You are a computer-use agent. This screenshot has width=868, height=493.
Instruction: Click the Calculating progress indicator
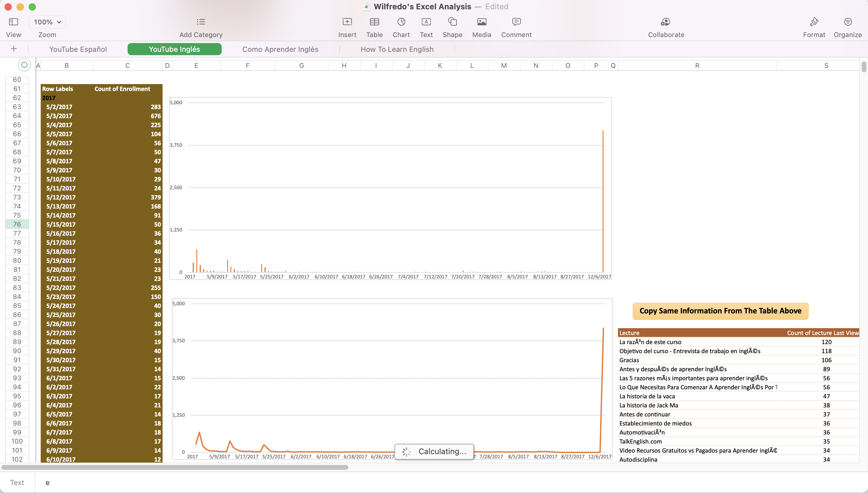434,451
